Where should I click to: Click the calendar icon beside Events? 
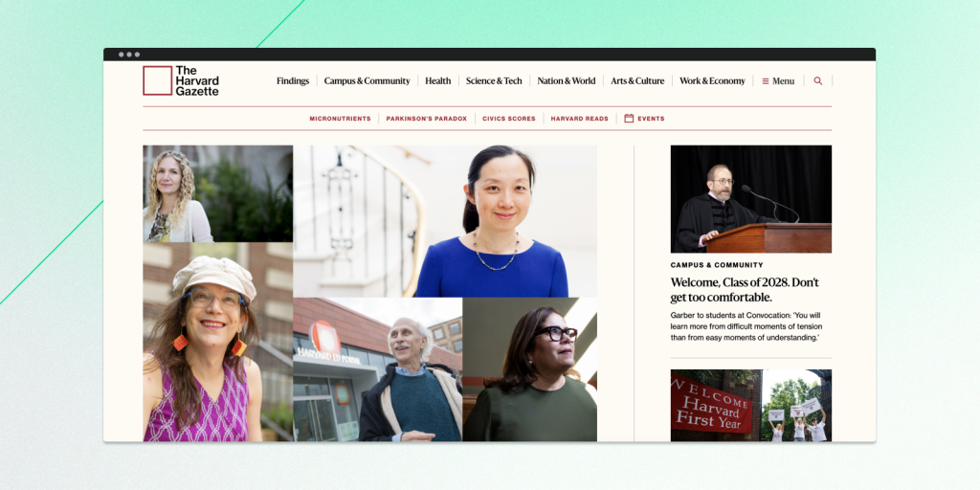tap(629, 118)
